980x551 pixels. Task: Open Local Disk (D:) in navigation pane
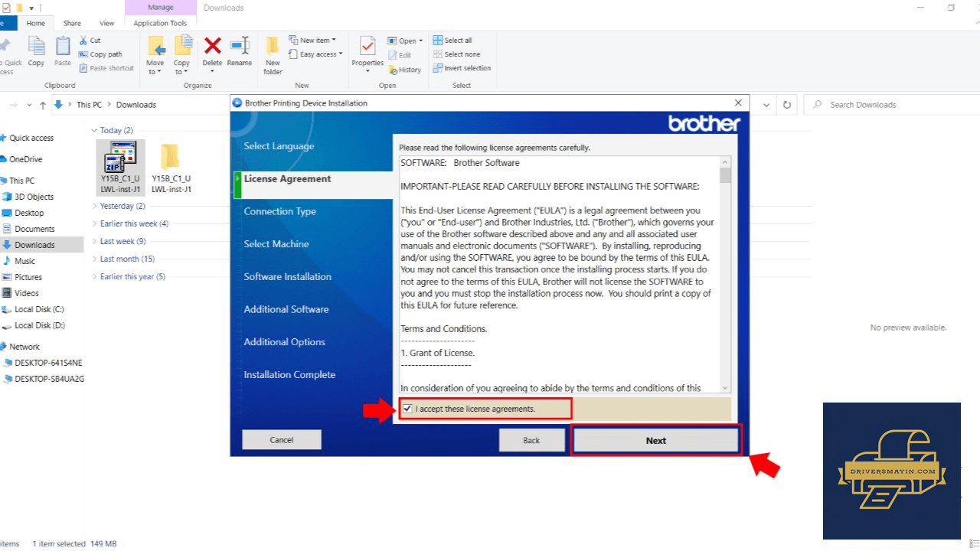click(x=39, y=325)
